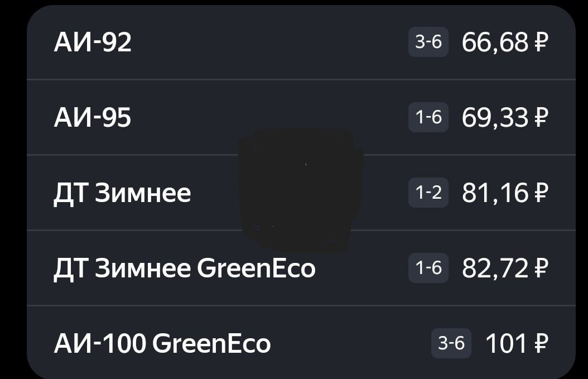588x379 pixels.
Task: Click the blacked-out scribble in the center
Action: click(300, 189)
